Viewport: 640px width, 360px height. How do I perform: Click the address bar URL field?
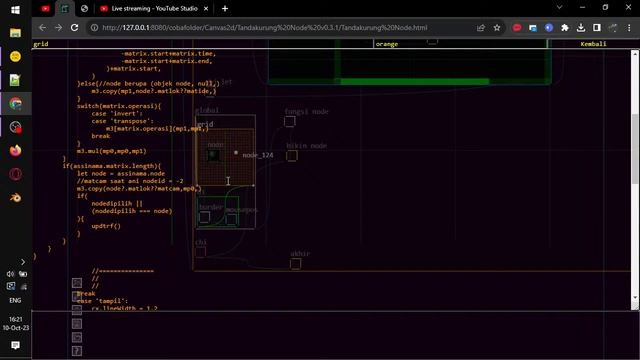tap(264, 28)
